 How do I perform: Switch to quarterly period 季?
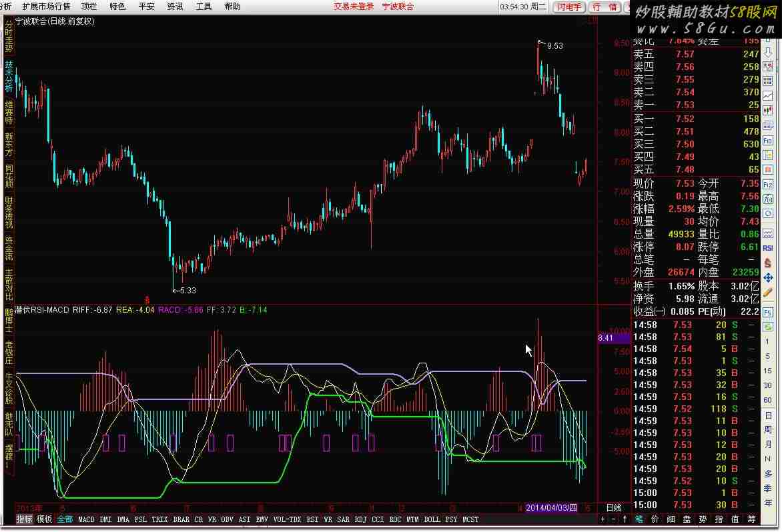pos(768,488)
